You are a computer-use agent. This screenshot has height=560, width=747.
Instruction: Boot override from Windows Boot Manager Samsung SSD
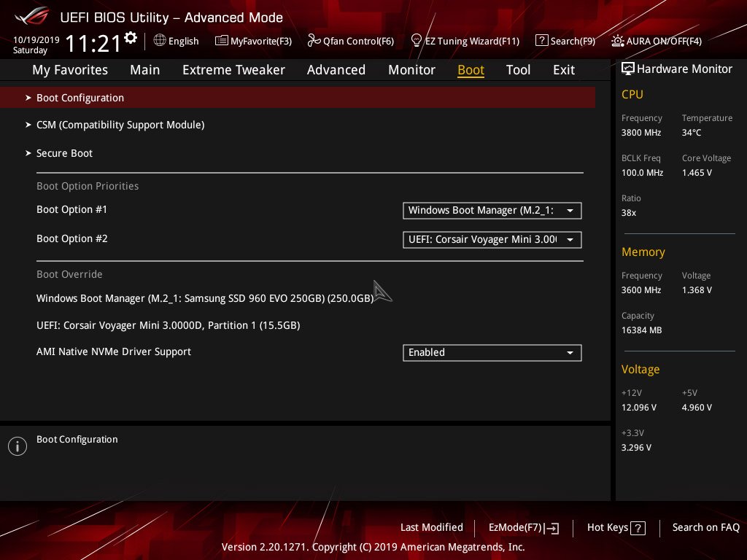(205, 298)
